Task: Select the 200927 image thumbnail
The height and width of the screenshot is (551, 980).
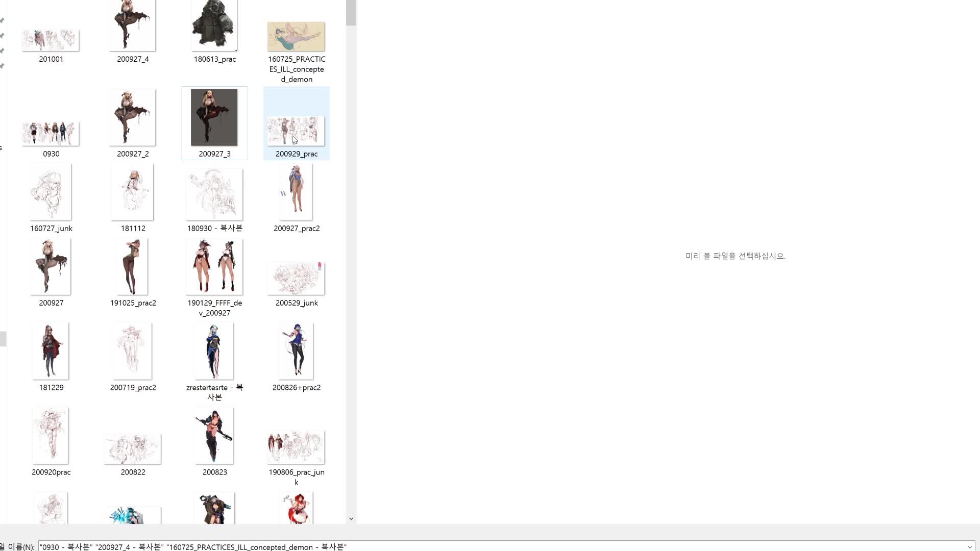Action: [x=51, y=267]
